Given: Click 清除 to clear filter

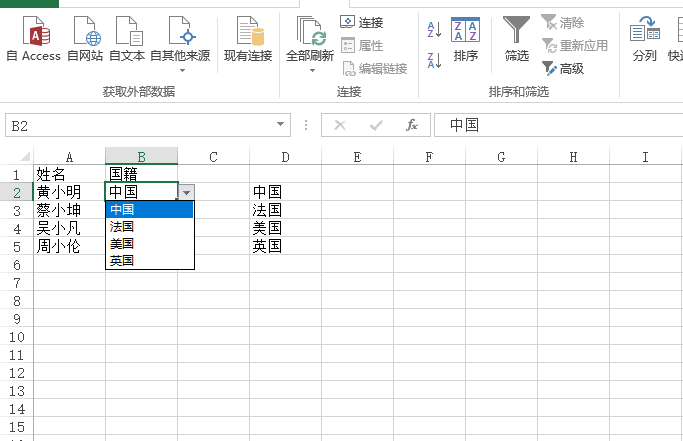Looking at the screenshot, I should click(563, 22).
